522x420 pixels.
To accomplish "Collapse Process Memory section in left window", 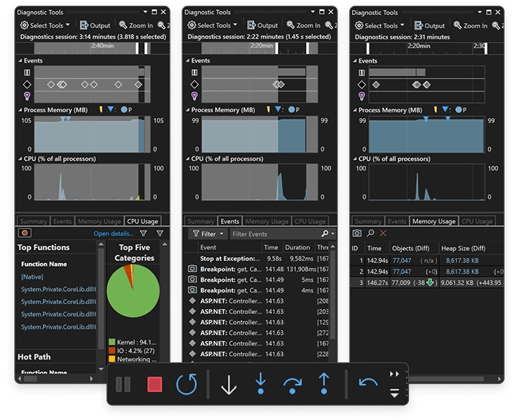I will pos(20,110).
